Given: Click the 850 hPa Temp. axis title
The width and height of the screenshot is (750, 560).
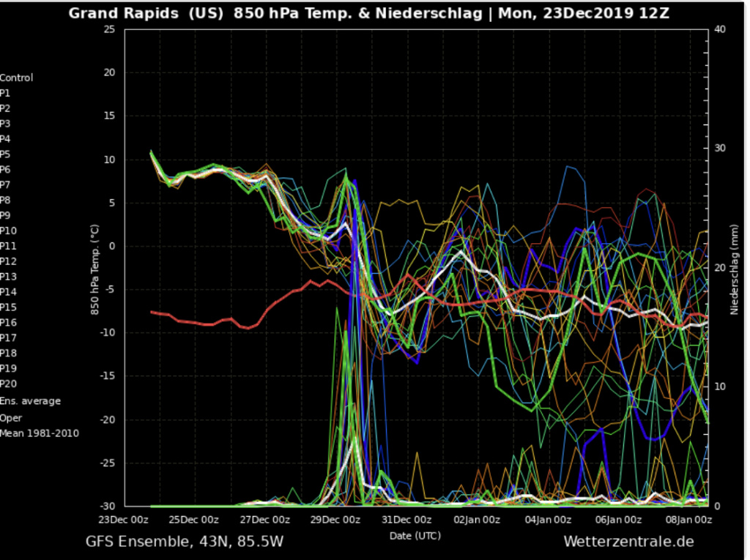Looking at the screenshot, I should (94, 269).
